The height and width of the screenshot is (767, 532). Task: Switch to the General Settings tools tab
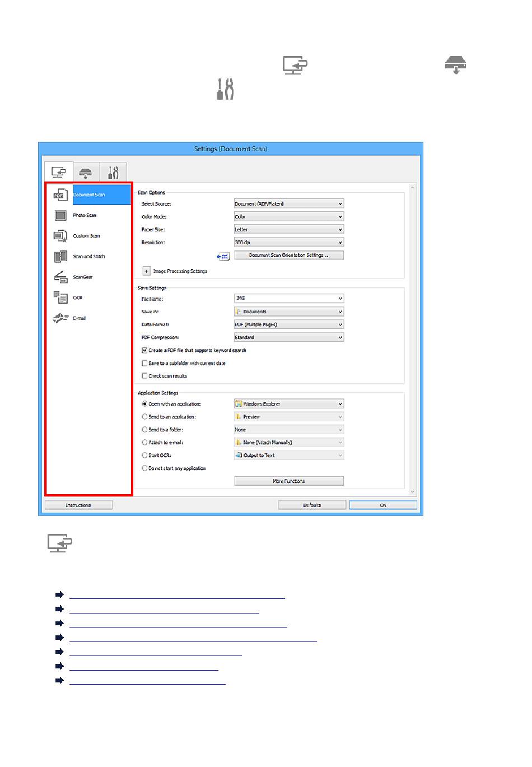click(x=113, y=172)
